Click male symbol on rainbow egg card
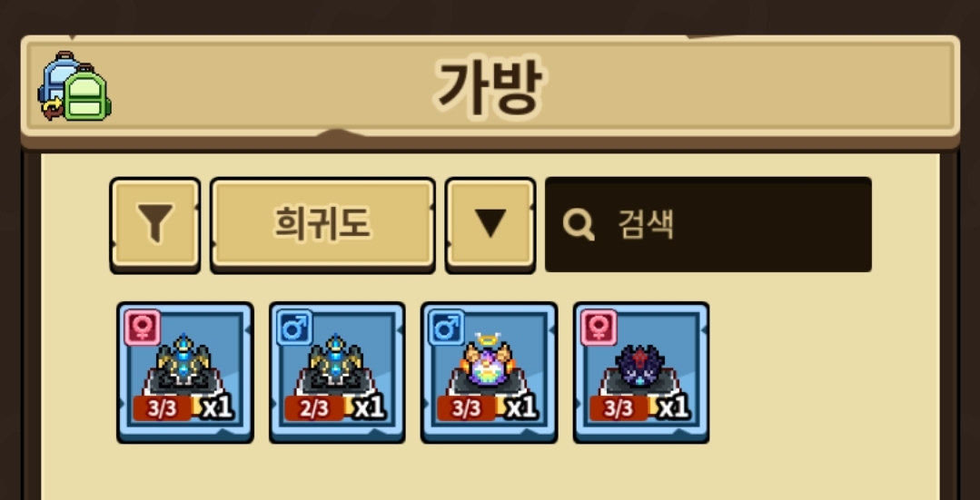 click(447, 328)
